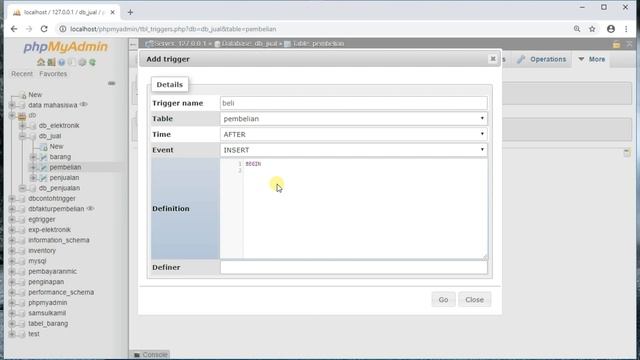Click the phpMyAdmin logo

65,47
